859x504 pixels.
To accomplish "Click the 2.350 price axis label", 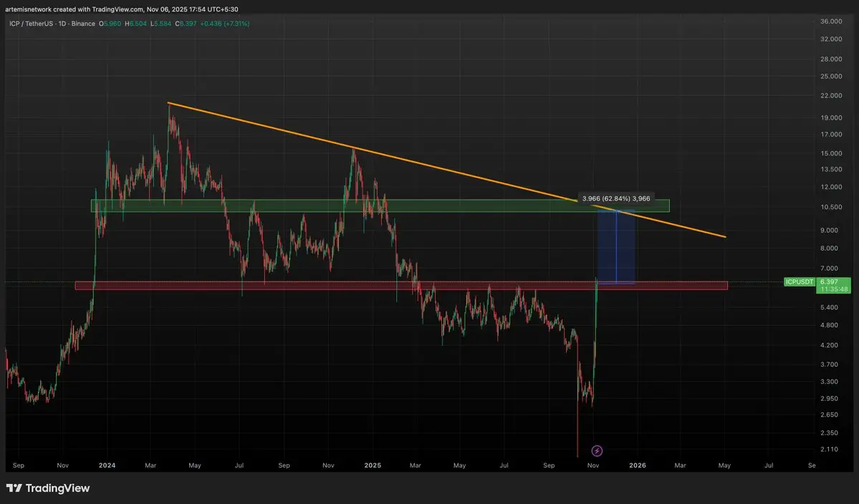I will [829, 432].
